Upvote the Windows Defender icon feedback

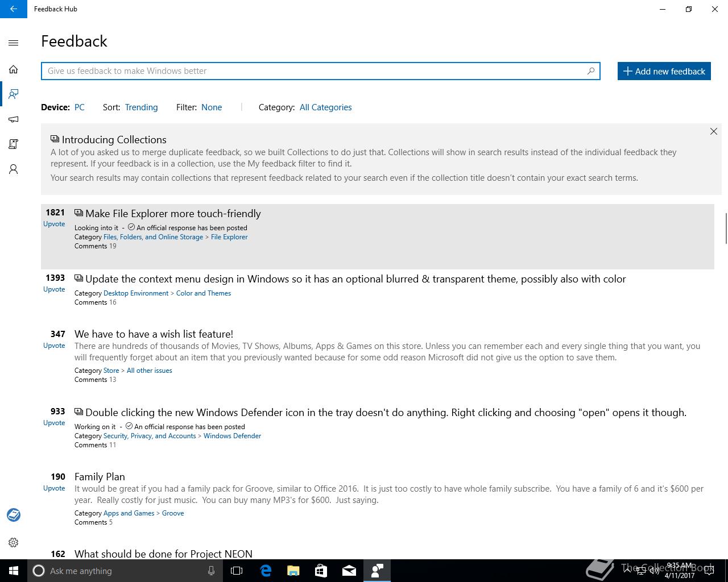54,423
